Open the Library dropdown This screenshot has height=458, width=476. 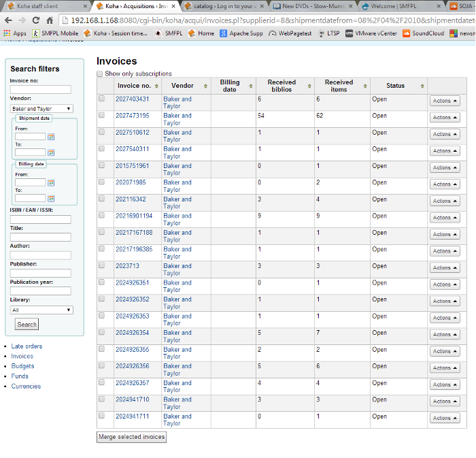coord(42,310)
